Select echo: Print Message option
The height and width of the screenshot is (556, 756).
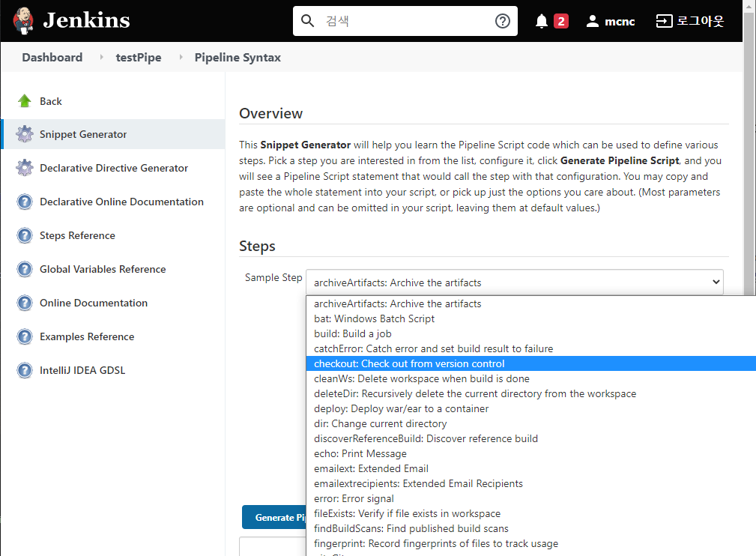[530, 453]
